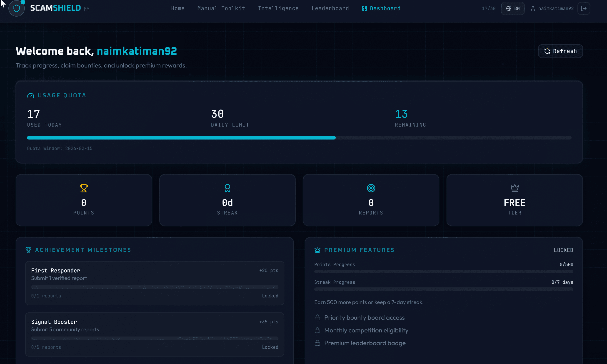The image size is (607, 364).
Task: Click the username naimkatiman92 in the welcome heading
Action: tap(137, 51)
